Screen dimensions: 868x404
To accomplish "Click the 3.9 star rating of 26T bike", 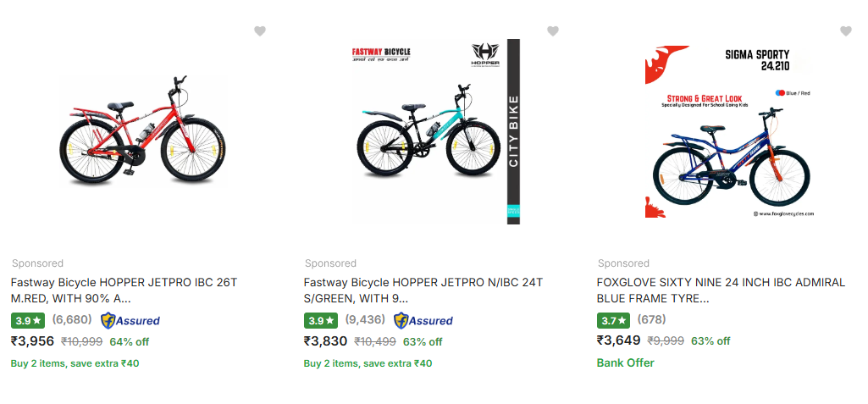I will click(28, 321).
